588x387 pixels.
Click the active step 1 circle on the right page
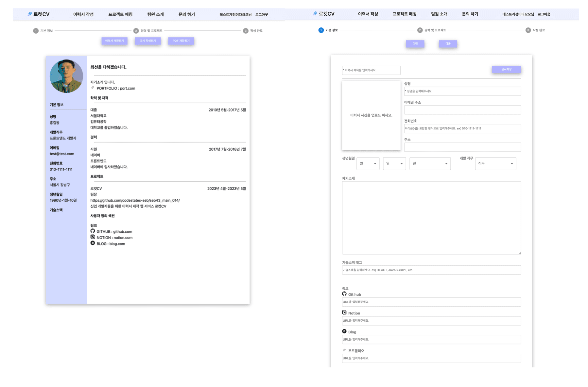321,30
